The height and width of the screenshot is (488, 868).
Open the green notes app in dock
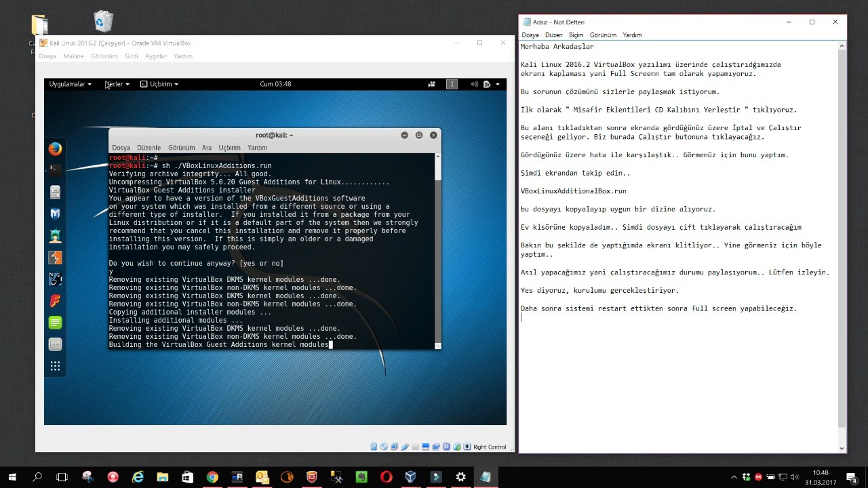(x=56, y=322)
